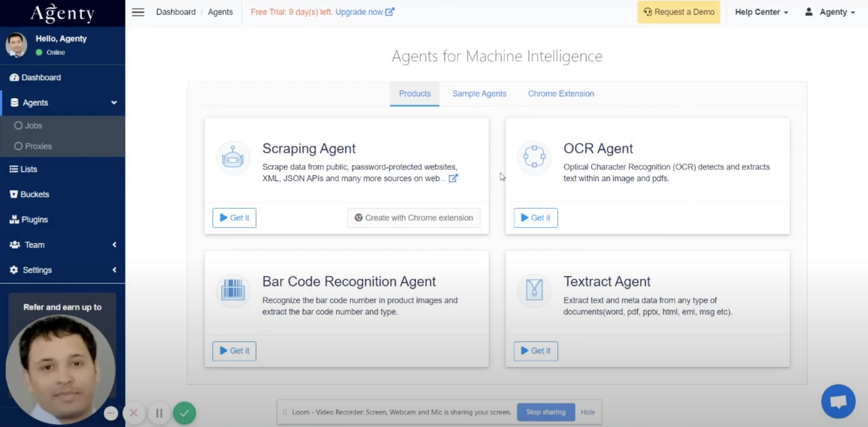Open the Help Center dropdown

[761, 12]
